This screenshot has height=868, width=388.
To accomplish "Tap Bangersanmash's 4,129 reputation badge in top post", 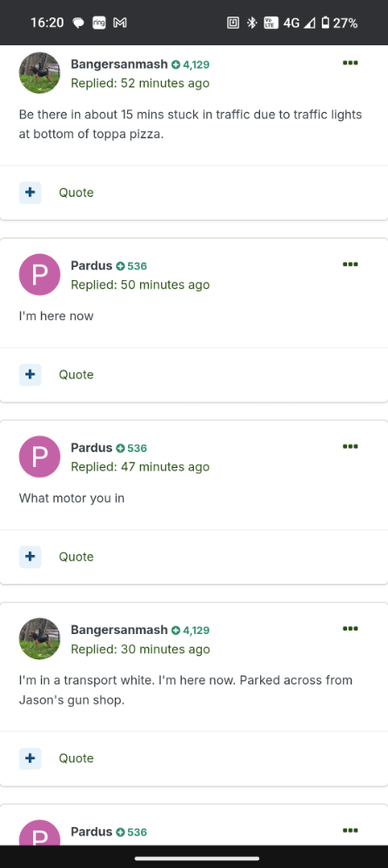I will click(191, 64).
